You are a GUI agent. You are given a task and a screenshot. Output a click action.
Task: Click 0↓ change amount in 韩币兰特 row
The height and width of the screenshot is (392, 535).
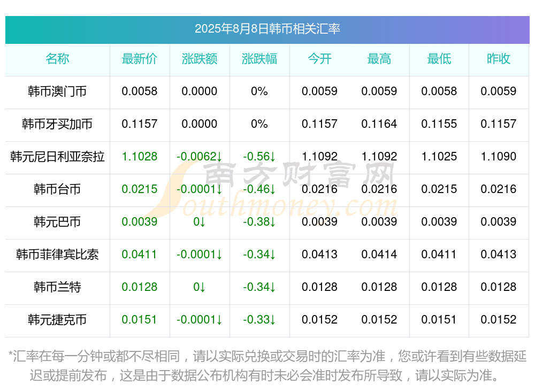click(x=199, y=287)
